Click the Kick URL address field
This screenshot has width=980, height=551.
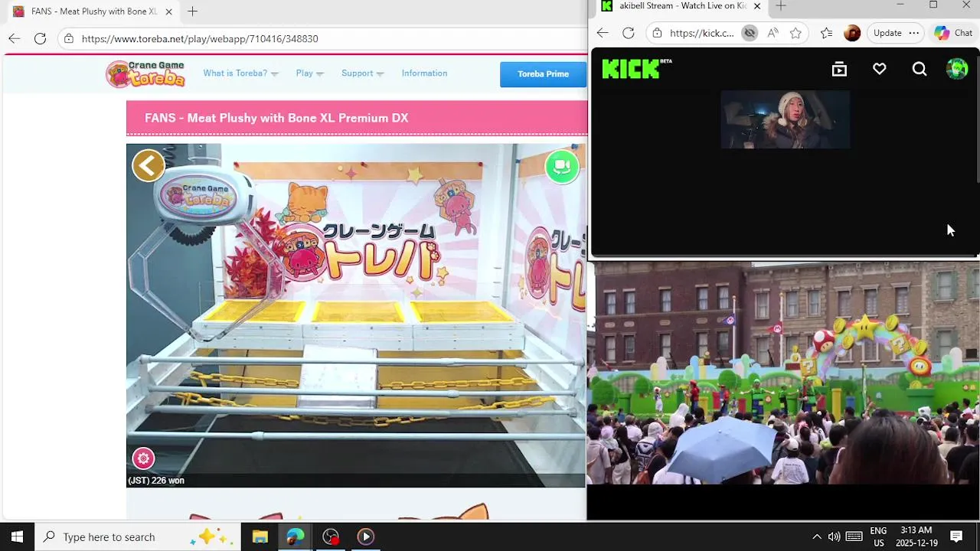coord(701,33)
